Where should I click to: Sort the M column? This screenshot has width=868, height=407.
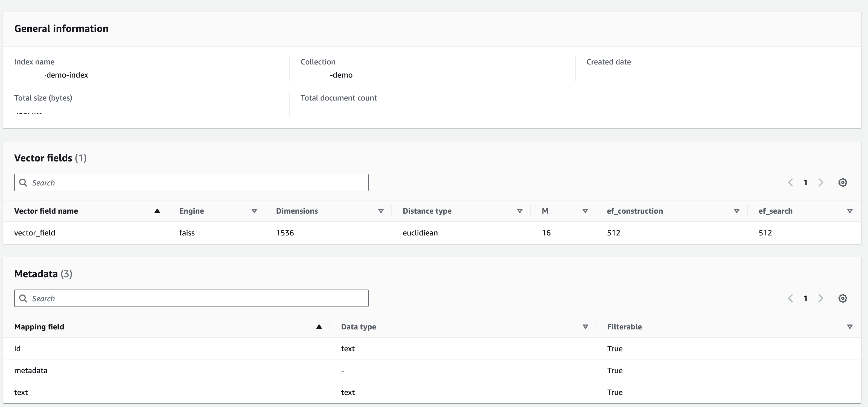point(585,211)
